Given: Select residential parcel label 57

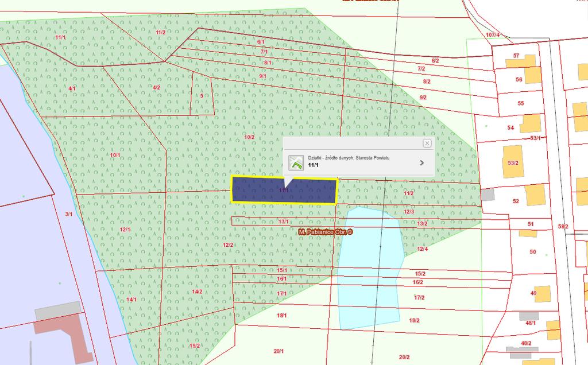Looking at the screenshot, I should 516,56.
